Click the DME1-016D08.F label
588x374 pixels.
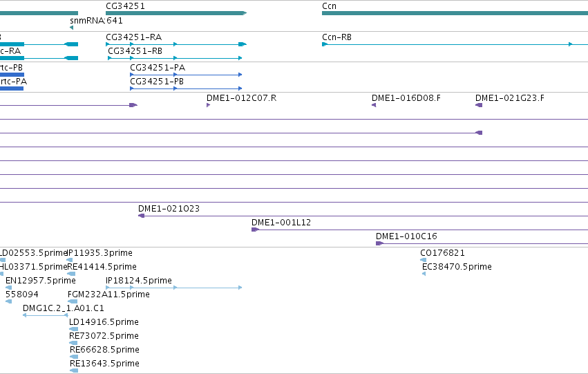coord(406,98)
